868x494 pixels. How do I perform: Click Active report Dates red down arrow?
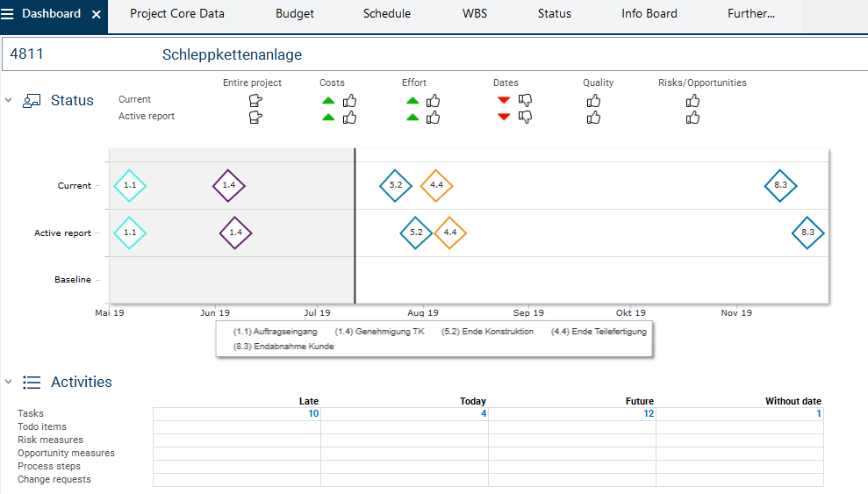point(504,117)
